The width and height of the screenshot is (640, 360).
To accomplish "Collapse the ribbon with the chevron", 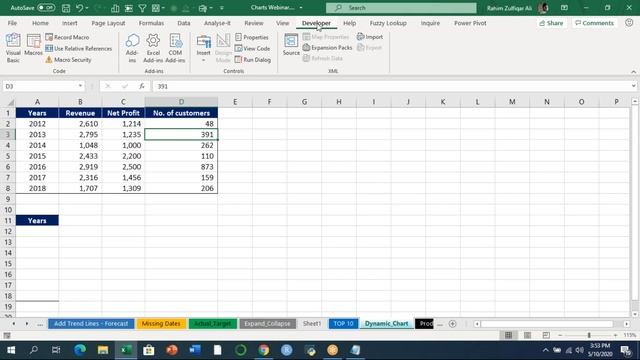I will [x=633, y=72].
